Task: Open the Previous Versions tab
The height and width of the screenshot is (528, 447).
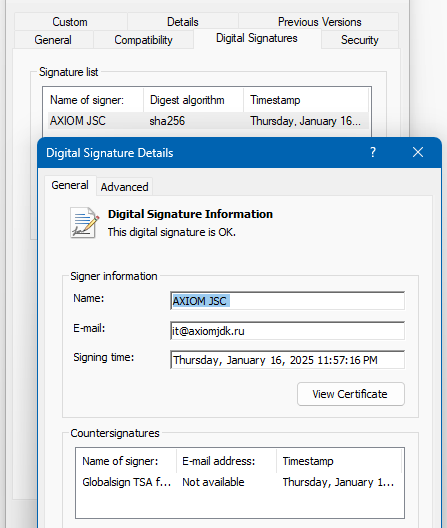Action: click(319, 22)
